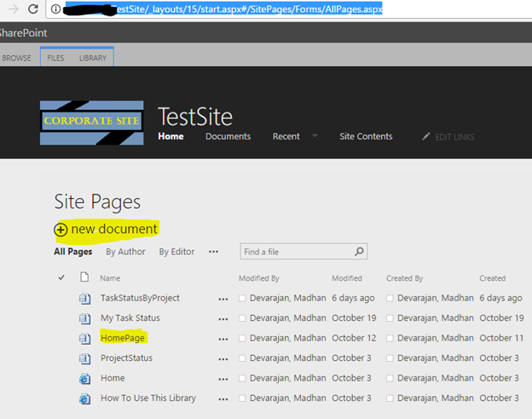
Task: Toggle Modified By presence box in ProjectStatus row
Action: point(242,358)
